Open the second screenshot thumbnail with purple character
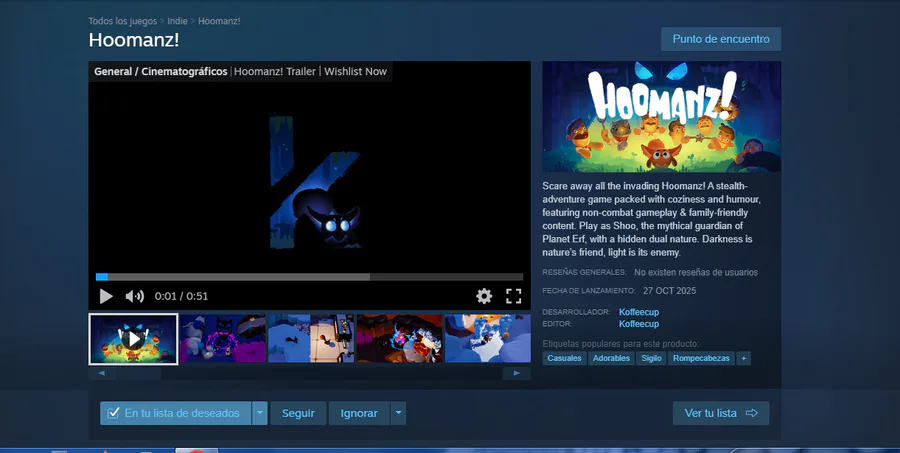900x453 pixels. coord(223,338)
